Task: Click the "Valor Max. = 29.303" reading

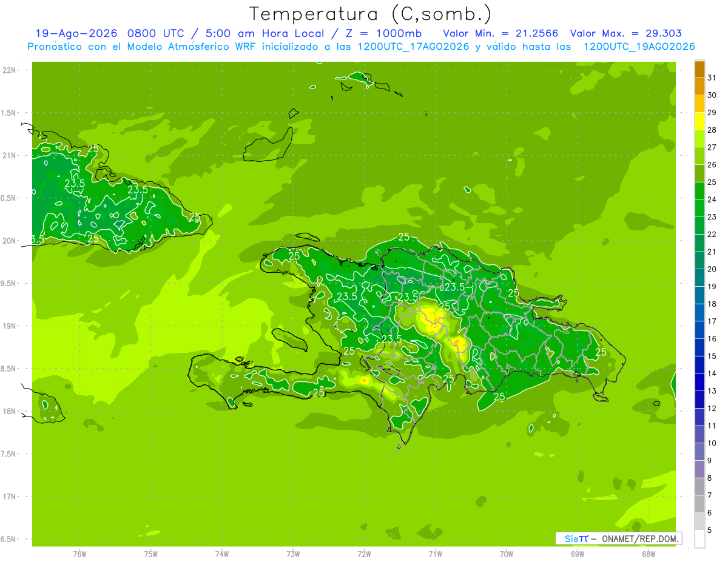Action: (x=625, y=33)
